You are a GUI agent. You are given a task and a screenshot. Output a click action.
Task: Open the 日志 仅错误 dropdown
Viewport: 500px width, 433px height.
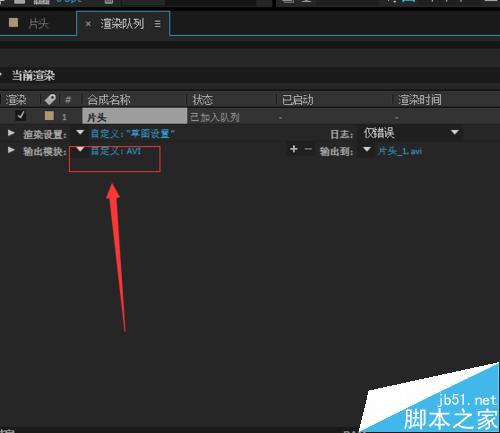tap(411, 133)
